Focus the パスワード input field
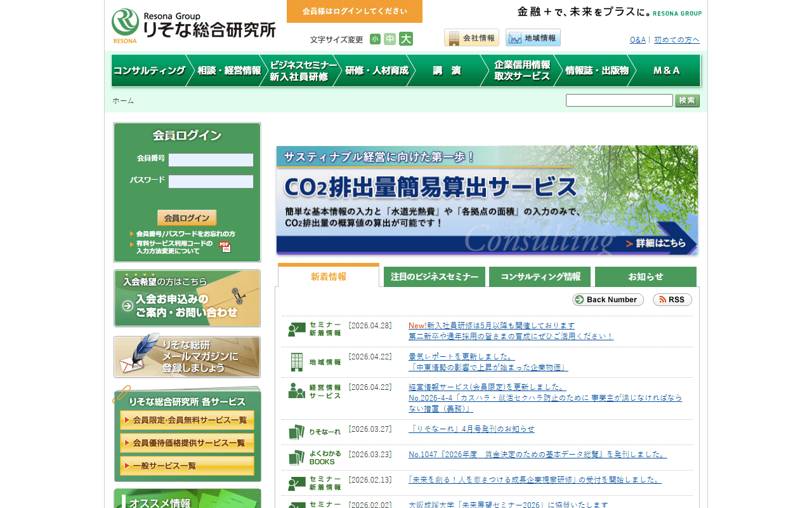812x508 pixels. (x=211, y=182)
